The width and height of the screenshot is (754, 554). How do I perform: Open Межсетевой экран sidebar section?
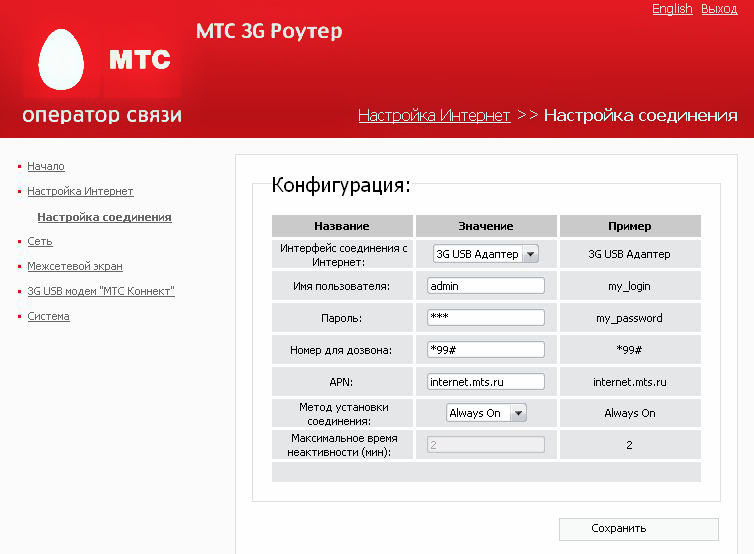[x=75, y=266]
